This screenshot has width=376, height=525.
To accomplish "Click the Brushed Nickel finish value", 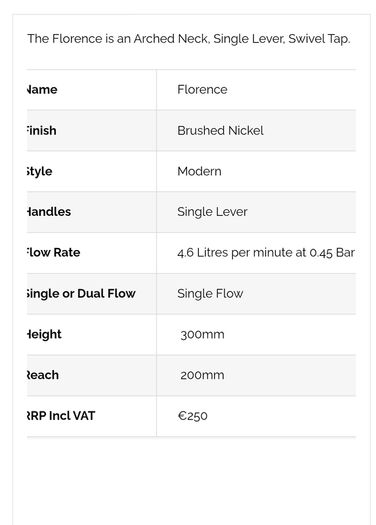I will point(220,130).
